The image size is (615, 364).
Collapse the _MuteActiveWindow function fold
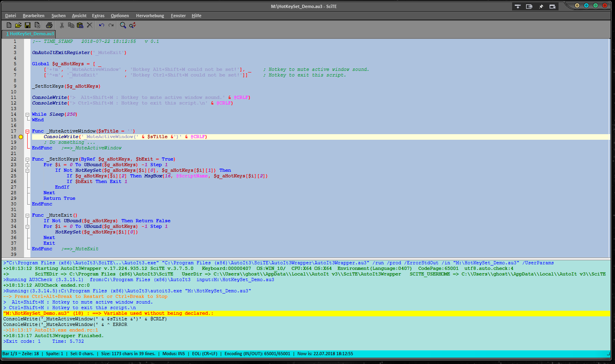pos(28,131)
